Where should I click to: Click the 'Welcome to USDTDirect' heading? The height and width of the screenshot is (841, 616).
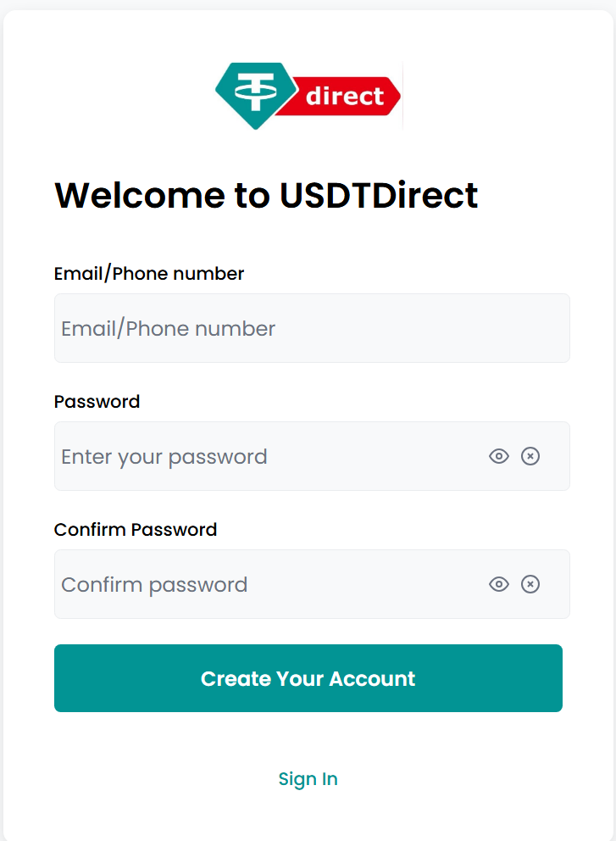point(266,195)
